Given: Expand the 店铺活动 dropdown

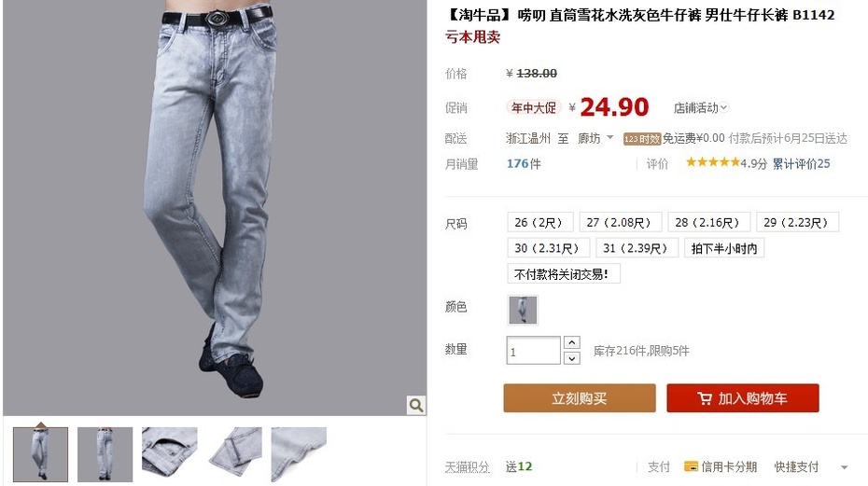Looking at the screenshot, I should [x=701, y=108].
